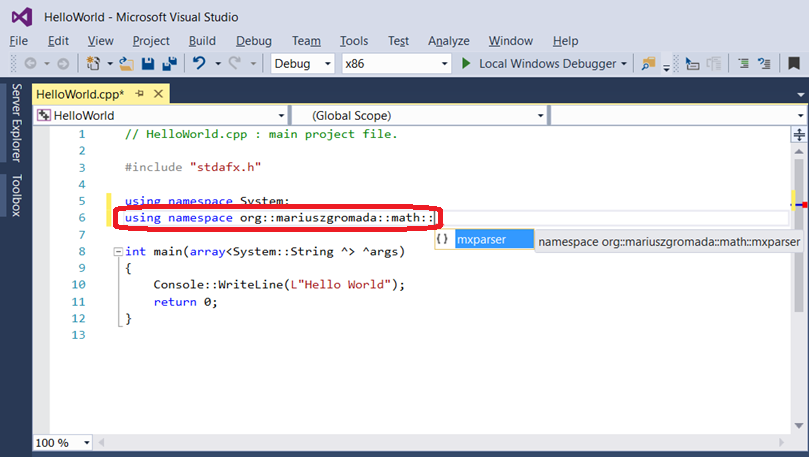The width and height of the screenshot is (809, 457).
Task: Open the New Project dropdown arrow
Action: [110, 63]
